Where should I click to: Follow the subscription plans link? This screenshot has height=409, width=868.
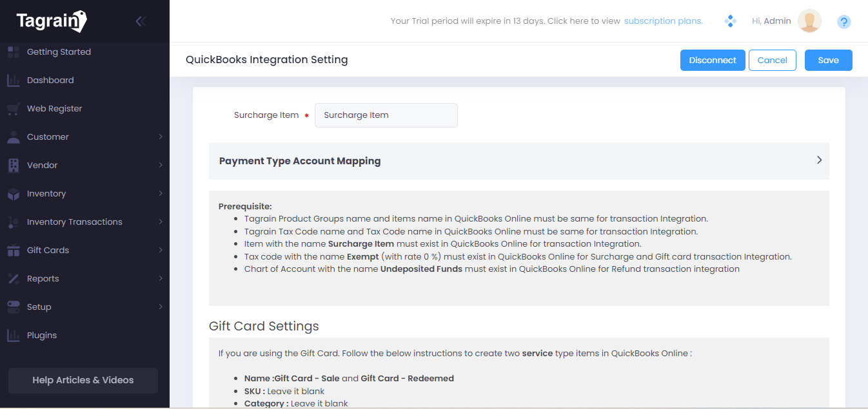[663, 21]
